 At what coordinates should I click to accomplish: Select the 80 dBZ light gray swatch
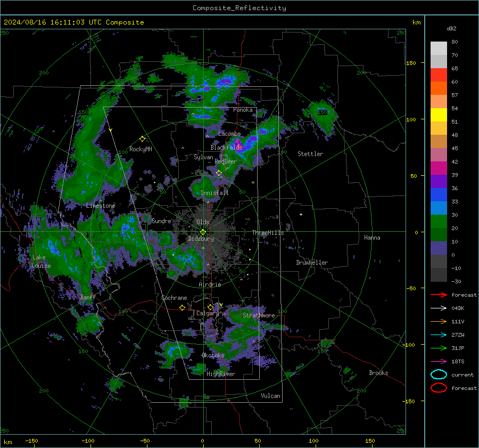click(439, 48)
